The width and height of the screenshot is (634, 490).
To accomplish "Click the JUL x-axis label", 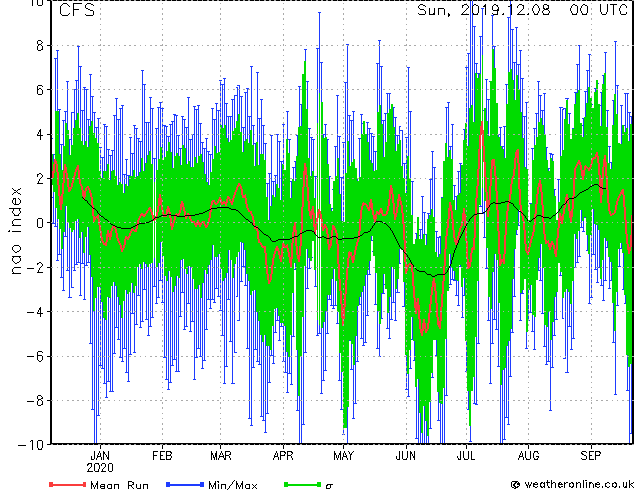I will pyautogui.click(x=466, y=456).
